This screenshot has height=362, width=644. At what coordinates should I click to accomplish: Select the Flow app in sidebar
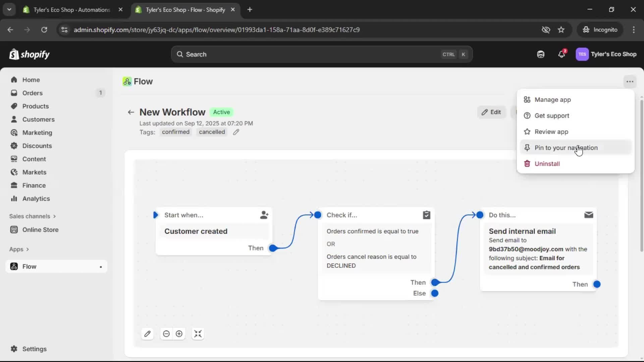tap(56, 266)
